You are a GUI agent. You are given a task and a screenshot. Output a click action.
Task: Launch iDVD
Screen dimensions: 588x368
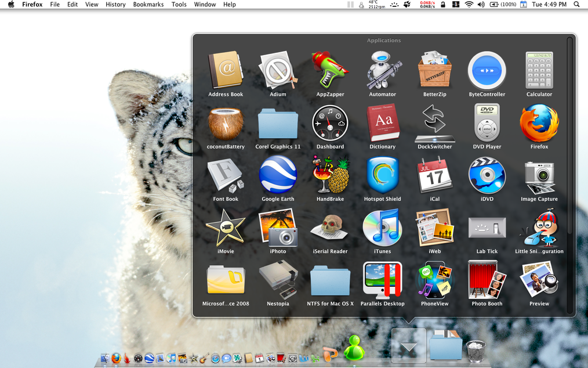click(x=487, y=175)
